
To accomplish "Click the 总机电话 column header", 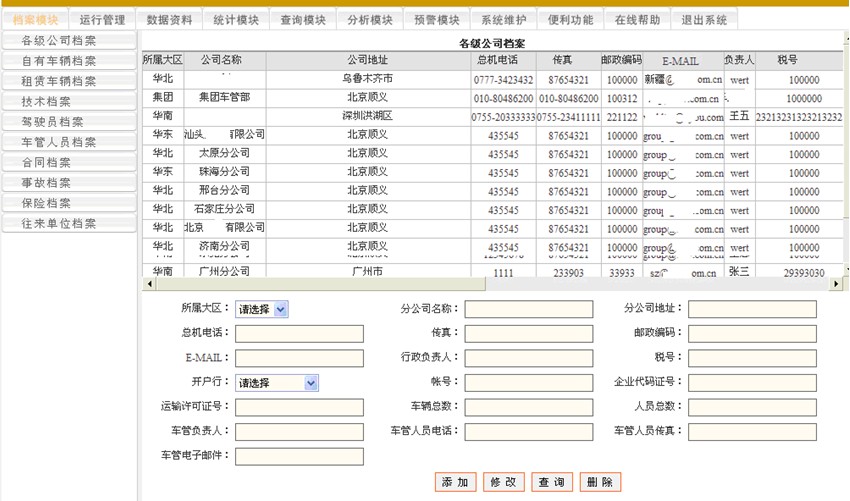I will 504,60.
